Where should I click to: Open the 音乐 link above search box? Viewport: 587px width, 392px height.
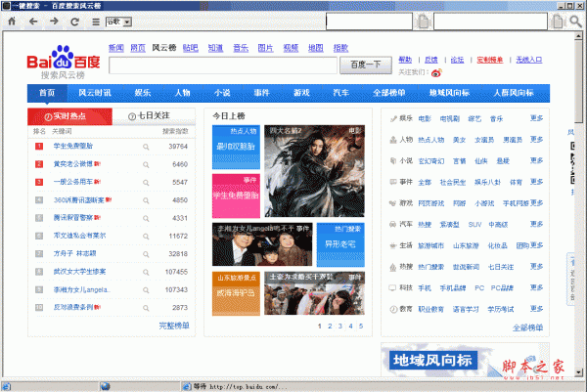coord(241,48)
